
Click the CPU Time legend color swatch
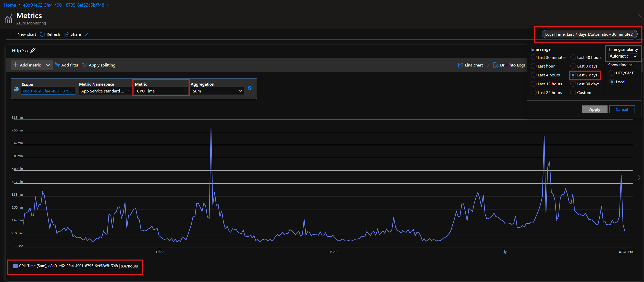click(x=15, y=266)
